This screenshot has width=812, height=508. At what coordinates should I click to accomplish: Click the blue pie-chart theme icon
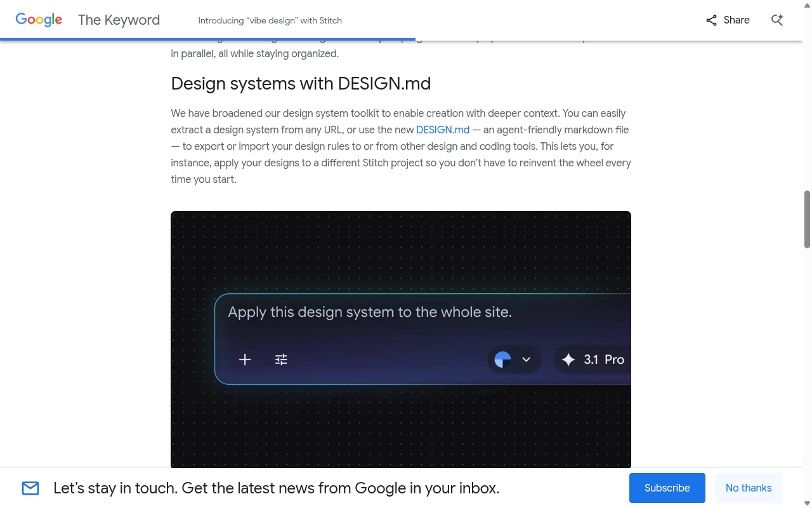click(x=502, y=359)
